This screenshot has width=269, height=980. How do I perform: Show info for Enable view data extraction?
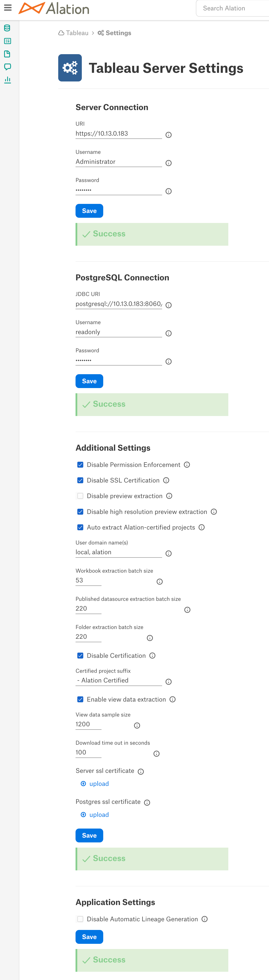tap(172, 699)
